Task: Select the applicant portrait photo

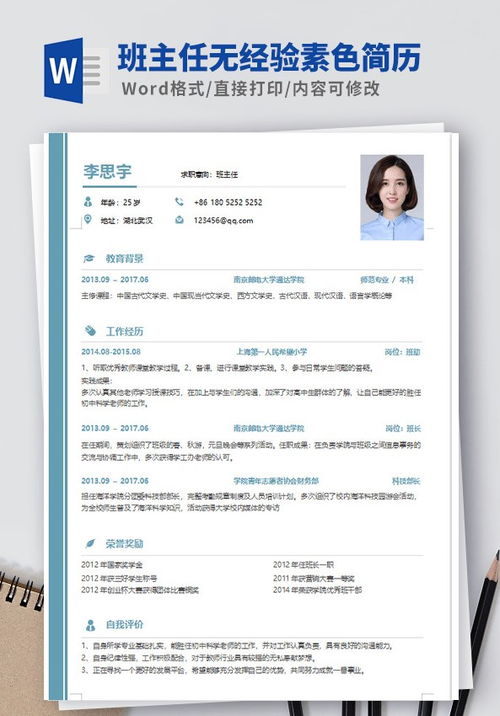Action: 392,197
